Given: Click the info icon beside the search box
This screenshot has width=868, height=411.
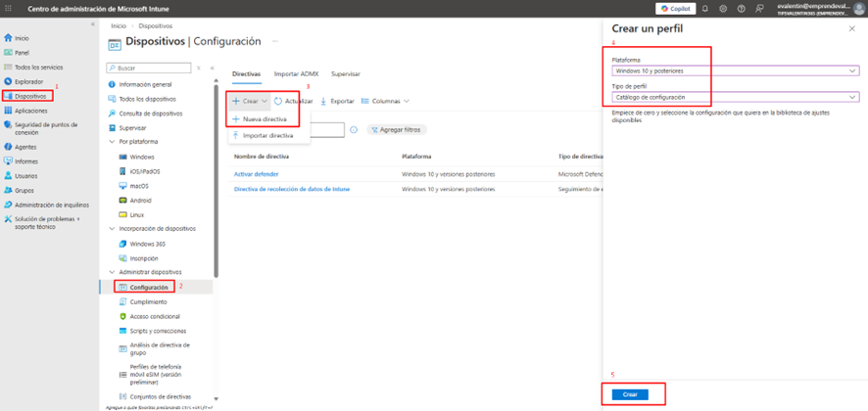Looking at the screenshot, I should pos(354,129).
